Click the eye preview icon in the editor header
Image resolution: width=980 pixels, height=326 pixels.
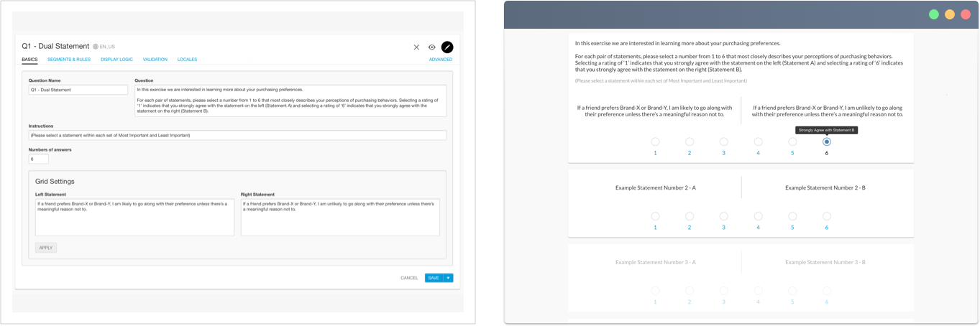[431, 47]
